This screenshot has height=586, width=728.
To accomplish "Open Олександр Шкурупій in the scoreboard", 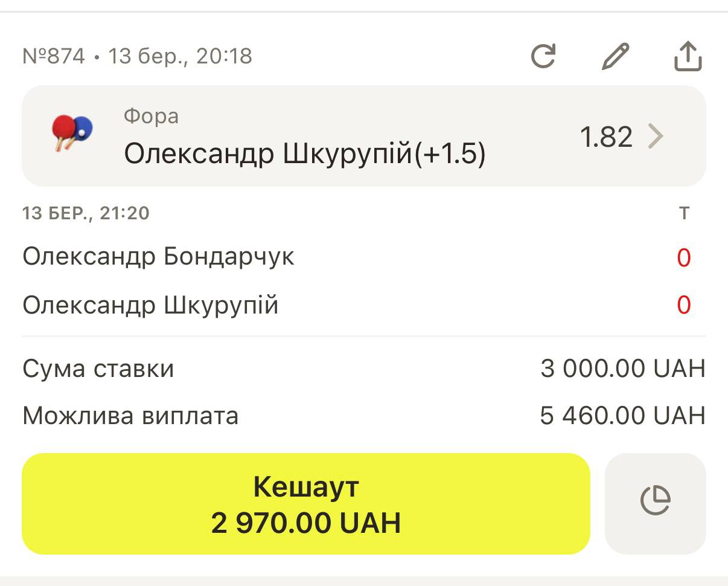I will (150, 305).
